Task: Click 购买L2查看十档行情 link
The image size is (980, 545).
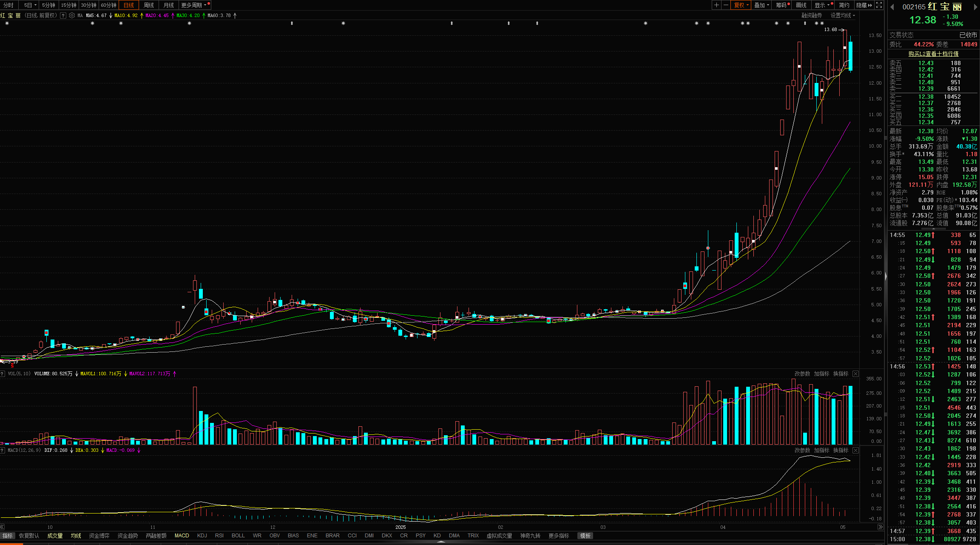Action: tap(933, 54)
